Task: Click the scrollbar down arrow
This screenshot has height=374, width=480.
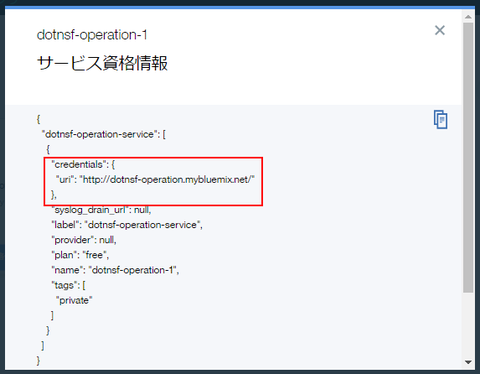Action: click(x=468, y=362)
